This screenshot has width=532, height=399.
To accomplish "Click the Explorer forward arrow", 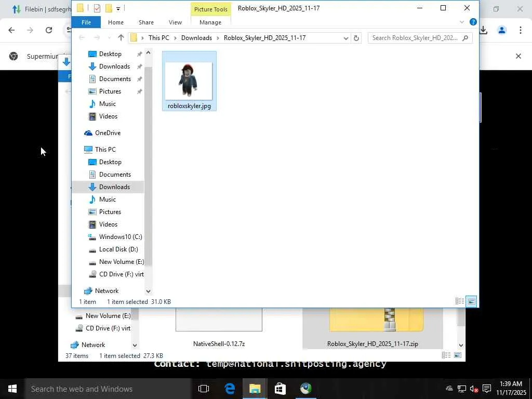I will pos(97,37).
